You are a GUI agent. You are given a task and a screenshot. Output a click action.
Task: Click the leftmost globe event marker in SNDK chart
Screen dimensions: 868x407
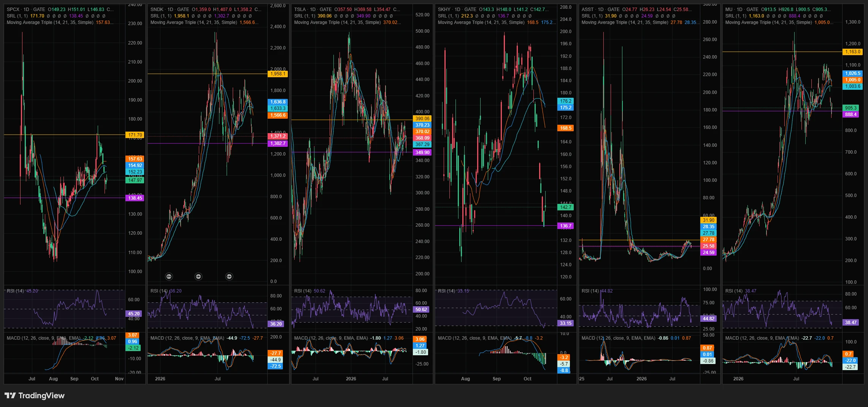click(169, 277)
